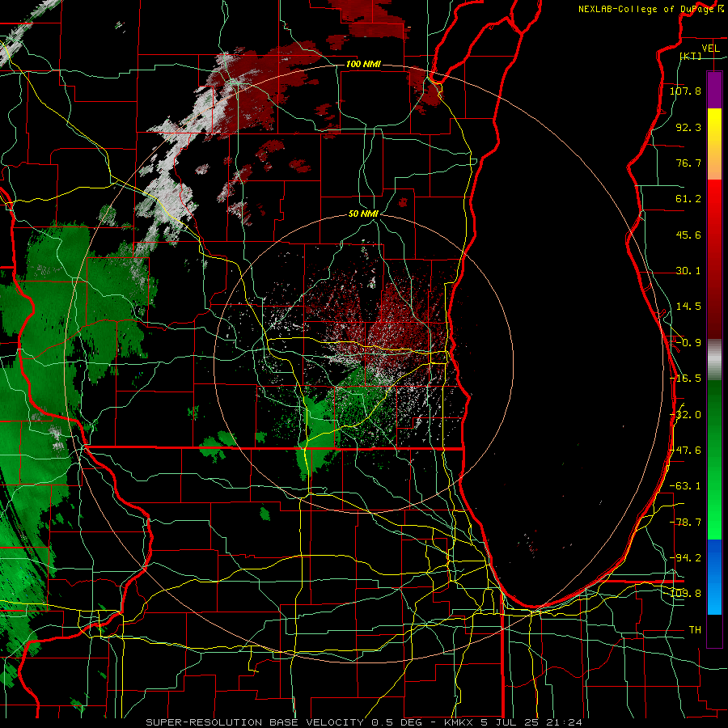This screenshot has width=728, height=728.
Task: Select the -32.0 scale value
Action: point(685,415)
